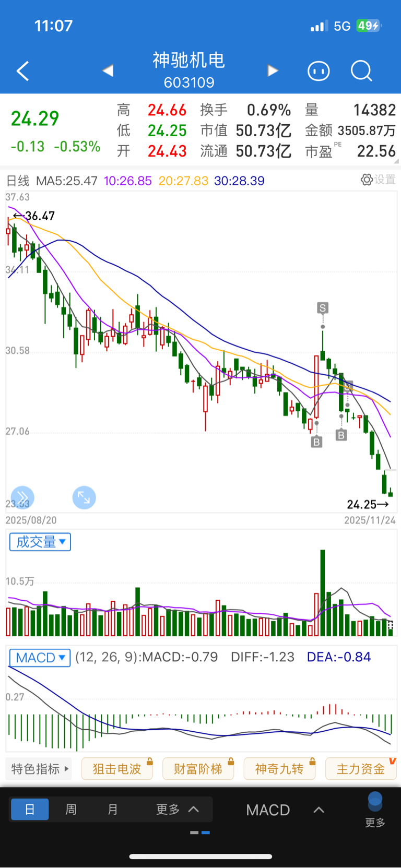Tap the stock title 神驰机电
This screenshot has width=401, height=868.
click(x=189, y=60)
